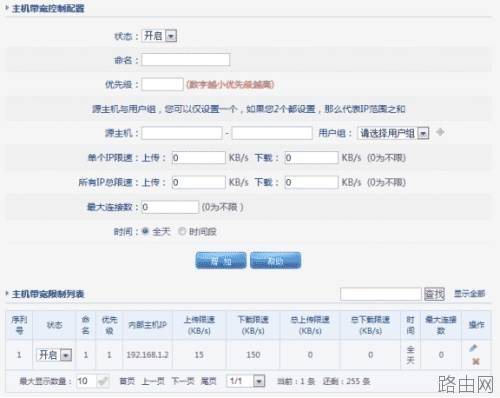Click the red delete X in row 1

[476, 361]
